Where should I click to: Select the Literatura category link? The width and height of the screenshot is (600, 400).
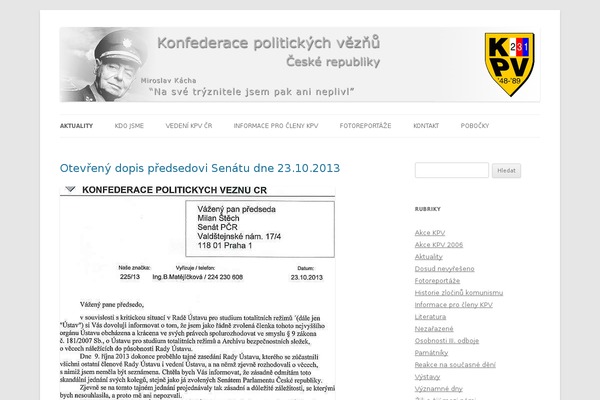pos(431,316)
